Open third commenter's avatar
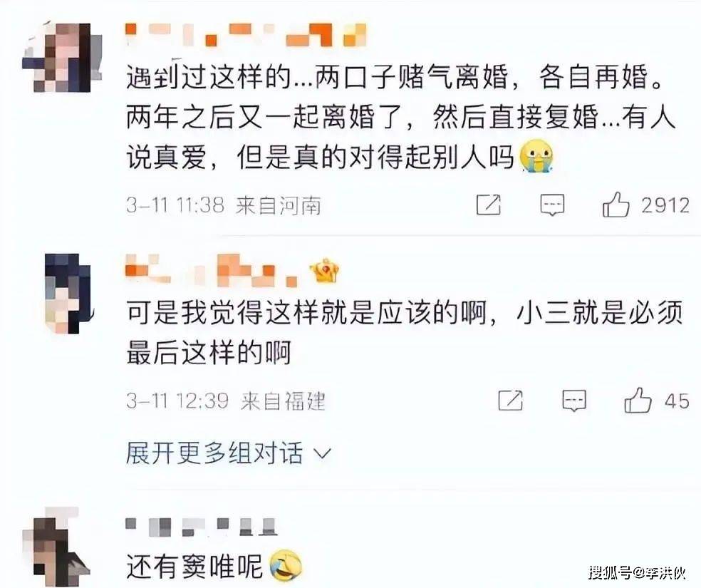701x588 pixels. click(x=57, y=547)
